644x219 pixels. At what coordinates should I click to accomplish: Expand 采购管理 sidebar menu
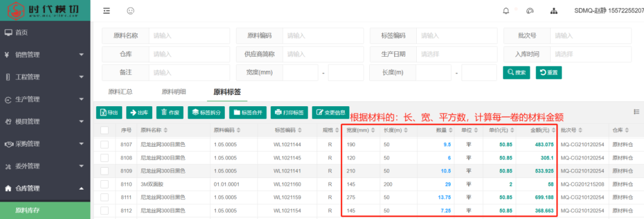click(x=45, y=144)
